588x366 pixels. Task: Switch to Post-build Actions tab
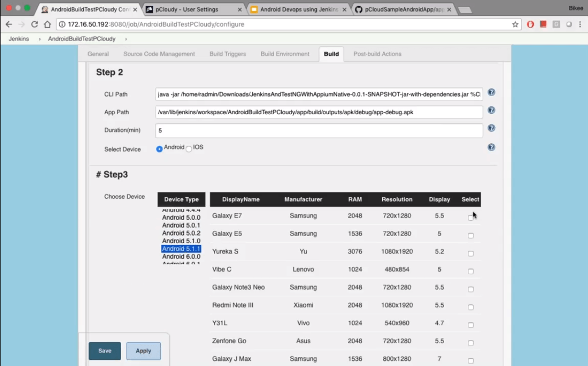coord(377,54)
